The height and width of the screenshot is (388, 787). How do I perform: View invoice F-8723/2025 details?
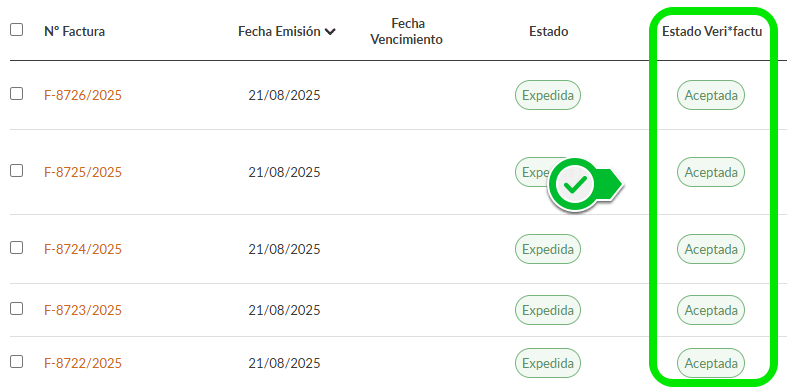pyautogui.click(x=83, y=310)
